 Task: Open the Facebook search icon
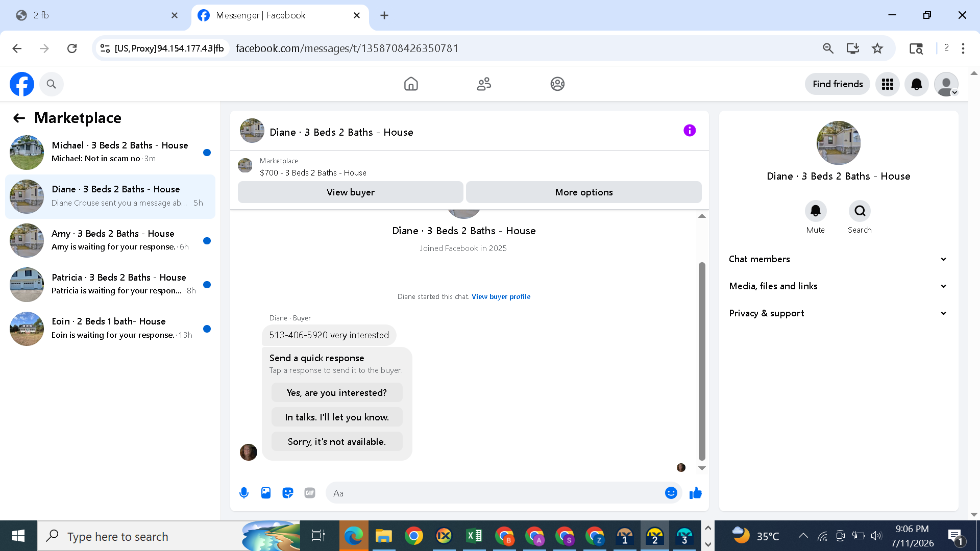[51, 84]
